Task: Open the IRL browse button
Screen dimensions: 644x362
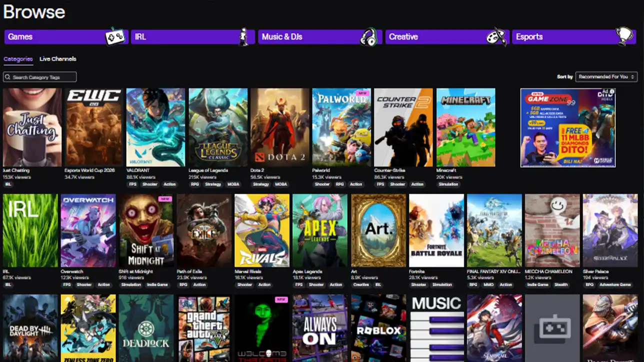Action: click(x=193, y=37)
